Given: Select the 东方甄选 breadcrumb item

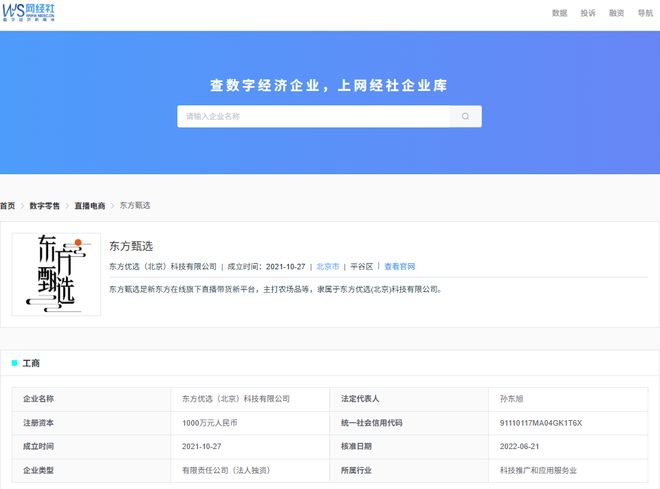Looking at the screenshot, I should pyautogui.click(x=135, y=205).
